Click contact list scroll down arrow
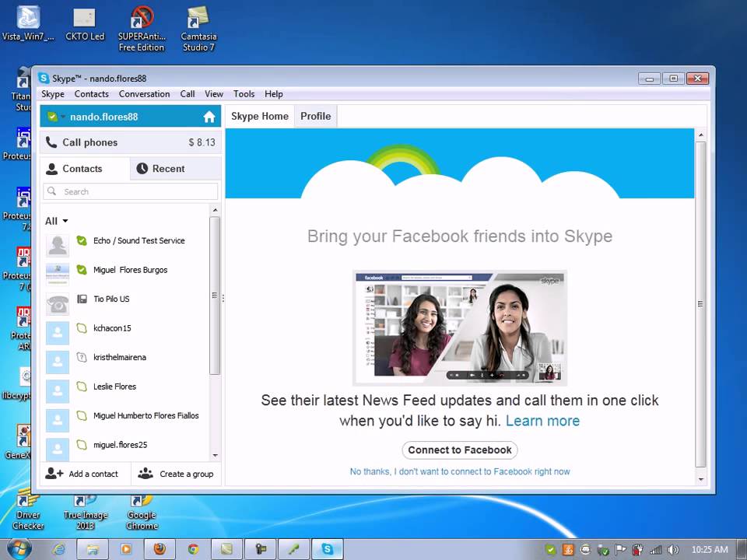 (x=215, y=455)
